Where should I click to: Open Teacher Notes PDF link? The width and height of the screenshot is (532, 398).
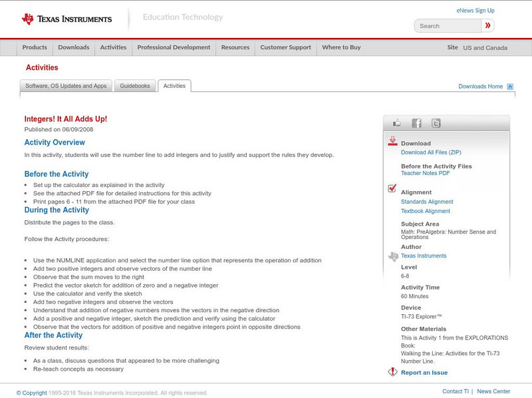tap(425, 173)
